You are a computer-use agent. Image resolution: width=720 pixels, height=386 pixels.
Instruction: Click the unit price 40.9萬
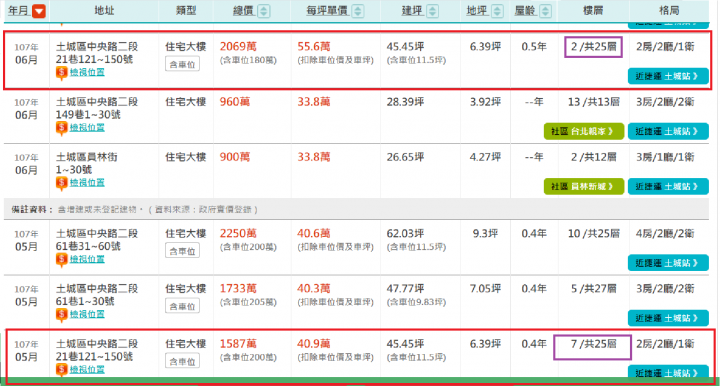314,343
